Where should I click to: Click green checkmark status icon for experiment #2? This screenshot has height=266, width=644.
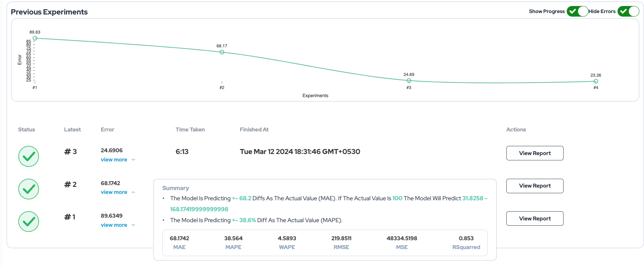click(29, 189)
